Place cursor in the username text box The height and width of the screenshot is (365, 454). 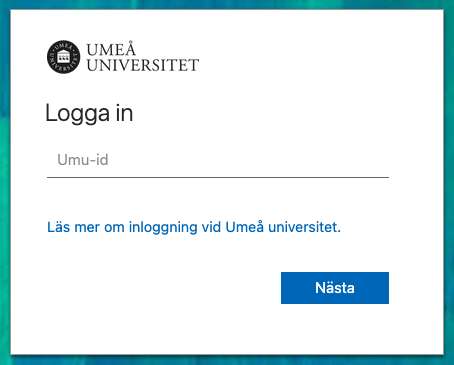(218, 160)
